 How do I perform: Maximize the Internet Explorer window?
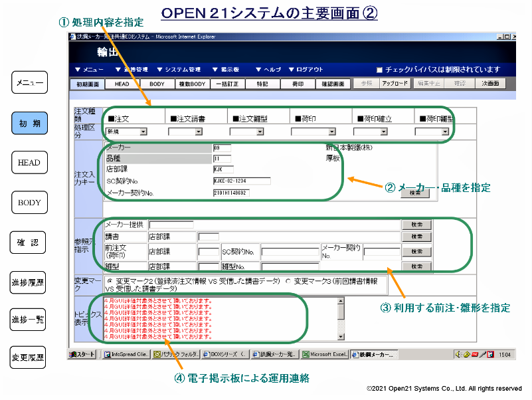click(507, 37)
